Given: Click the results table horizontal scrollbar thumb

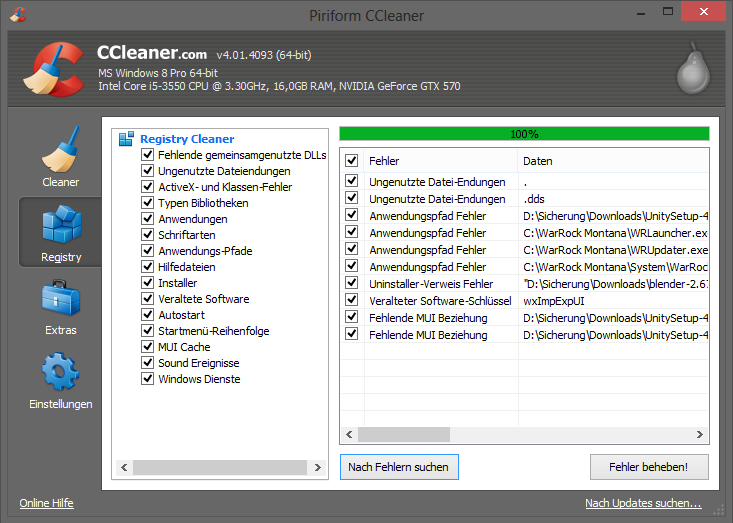Looking at the screenshot, I should 404,434.
